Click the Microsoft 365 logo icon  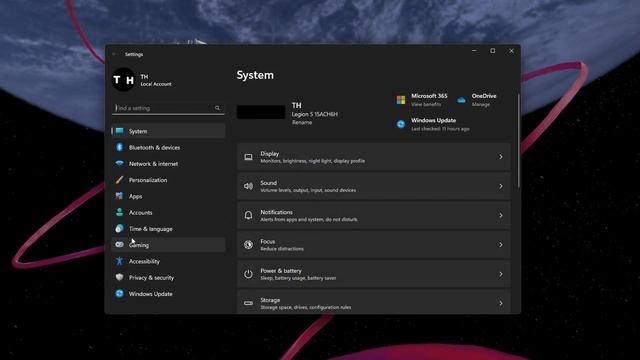tap(401, 100)
